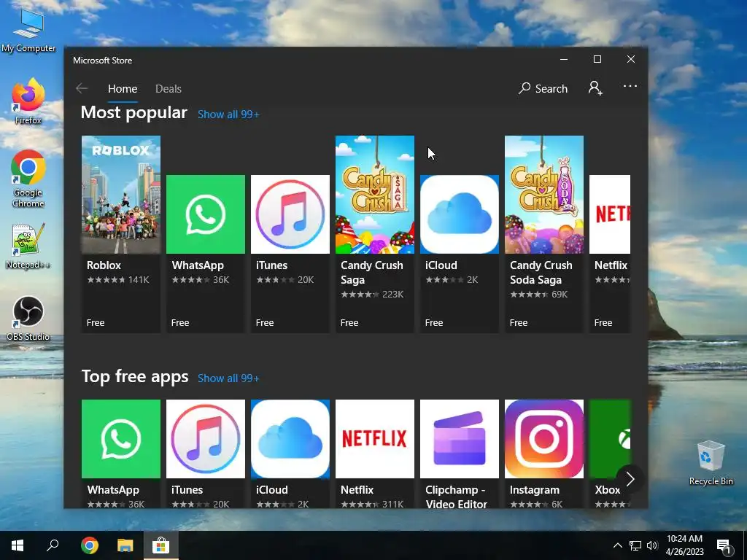747x560 pixels.
Task: Select the Candy Crush Saga title
Action: coord(371,273)
